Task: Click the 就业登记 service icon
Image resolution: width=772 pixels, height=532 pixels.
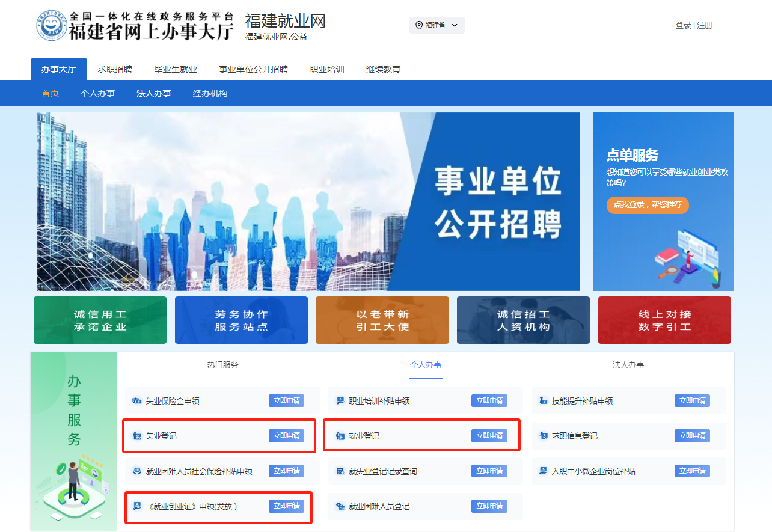Action: pyautogui.click(x=340, y=436)
